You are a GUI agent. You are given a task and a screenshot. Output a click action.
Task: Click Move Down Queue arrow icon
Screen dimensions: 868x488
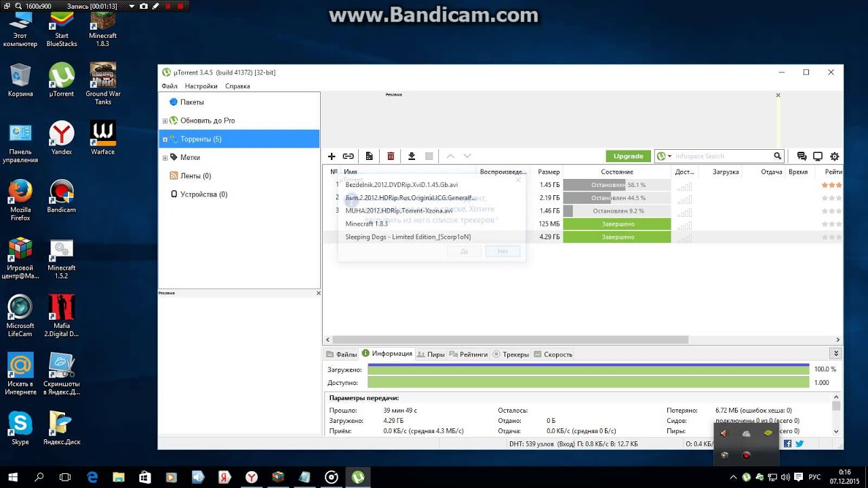(x=467, y=157)
